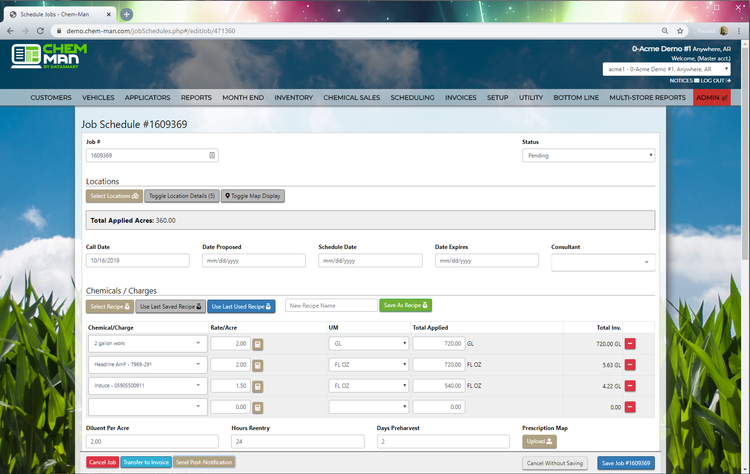Viewport: 750px width, 474px height.
Task: Click Select Locations button
Action: point(114,196)
